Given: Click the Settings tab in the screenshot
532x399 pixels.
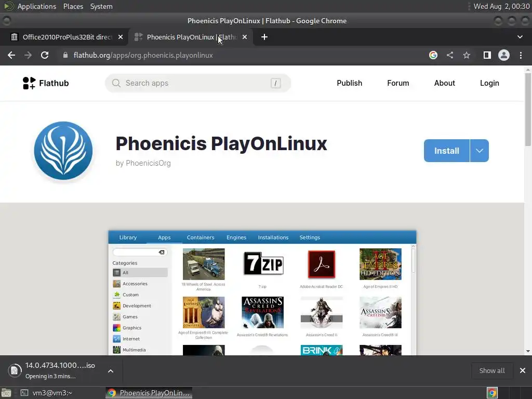Looking at the screenshot, I should point(310,237).
